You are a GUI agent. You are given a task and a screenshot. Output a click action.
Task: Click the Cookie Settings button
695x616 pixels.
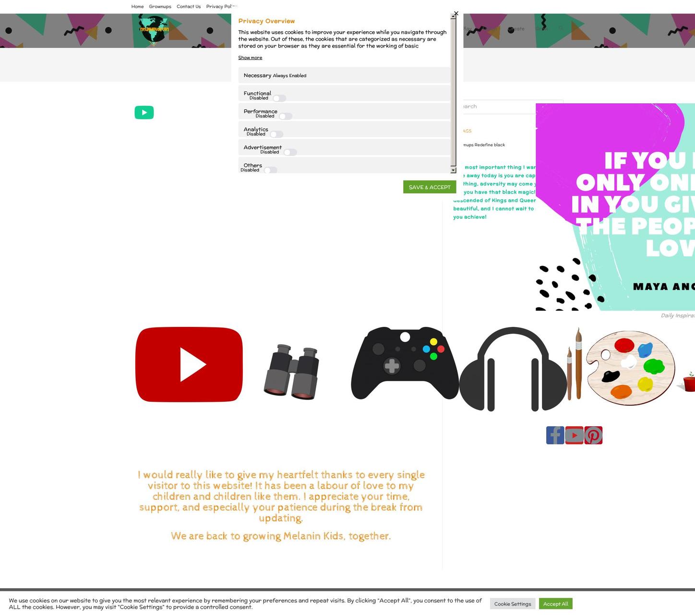click(x=513, y=604)
